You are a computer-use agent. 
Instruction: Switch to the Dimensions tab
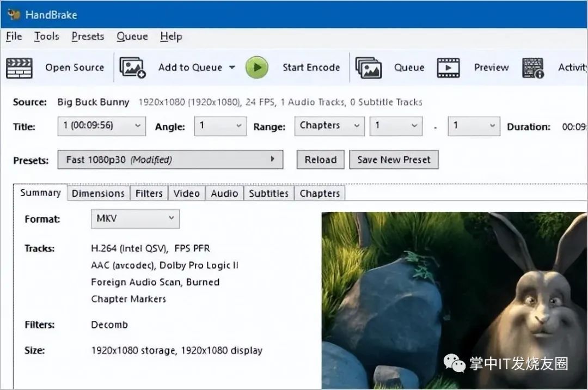tap(98, 193)
